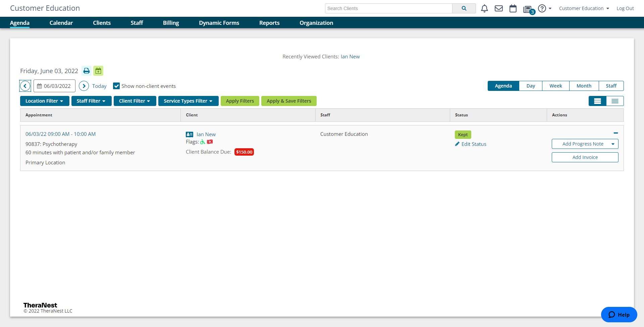The width and height of the screenshot is (644, 327).
Task: Open Ian New in appointment row
Action: (206, 134)
